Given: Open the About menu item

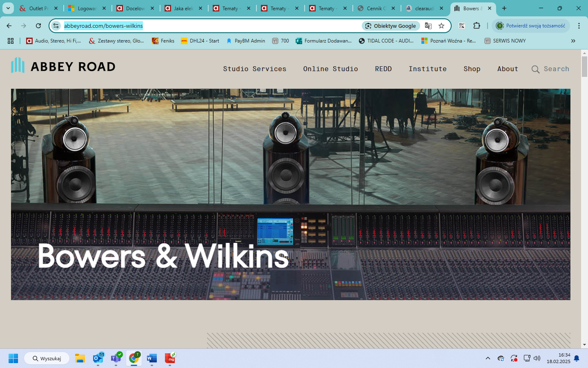Looking at the screenshot, I should [508, 69].
